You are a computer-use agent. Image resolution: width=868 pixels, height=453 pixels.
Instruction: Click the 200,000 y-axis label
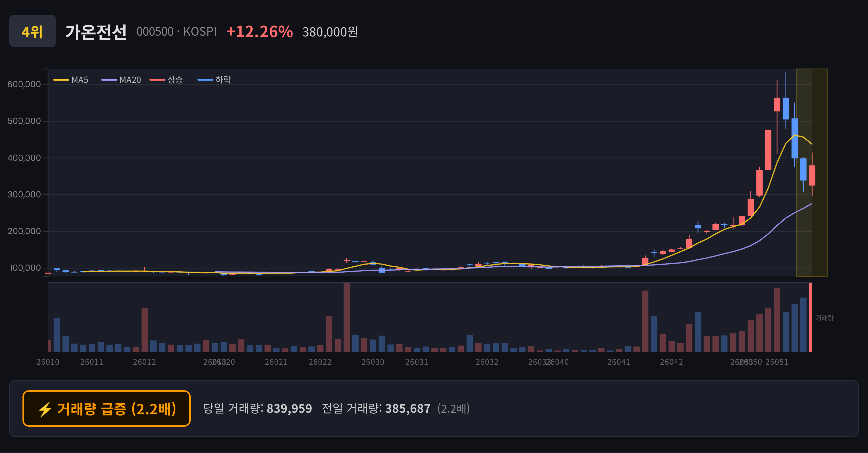point(24,231)
